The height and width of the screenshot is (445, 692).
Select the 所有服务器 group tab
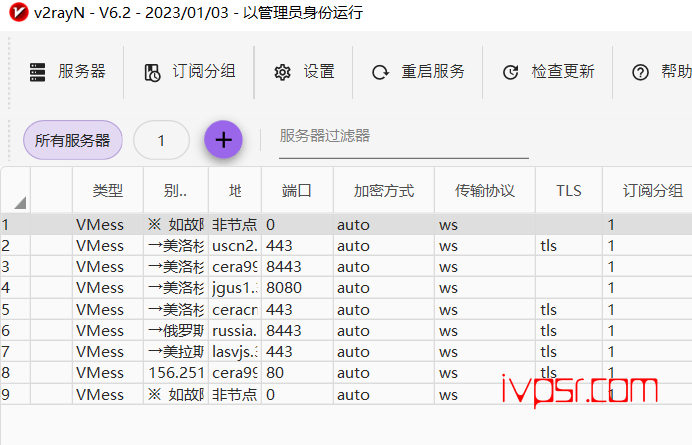pos(73,140)
